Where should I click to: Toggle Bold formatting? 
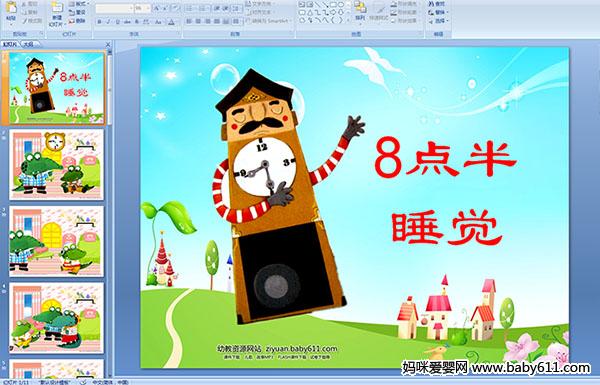99,22
